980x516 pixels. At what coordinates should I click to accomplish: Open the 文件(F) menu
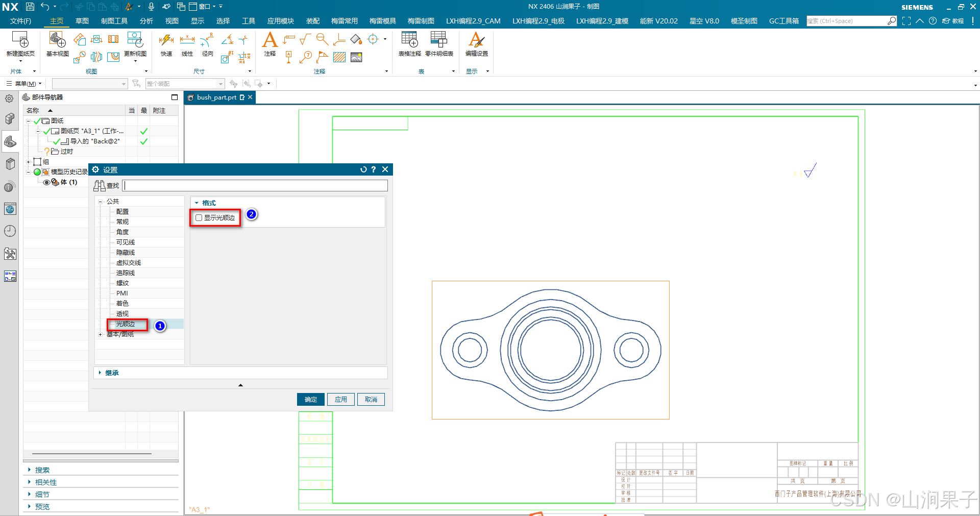tap(20, 21)
